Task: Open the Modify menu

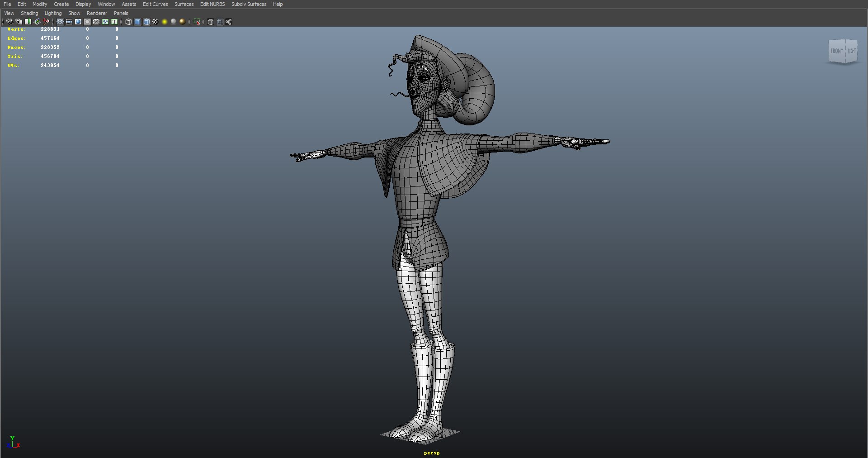Action: click(40, 4)
